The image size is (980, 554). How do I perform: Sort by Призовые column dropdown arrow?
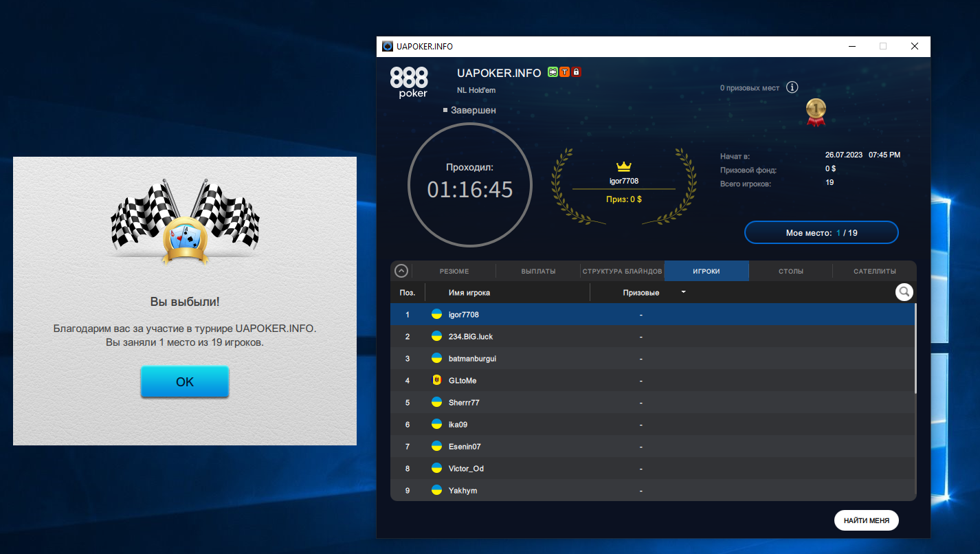tap(683, 292)
